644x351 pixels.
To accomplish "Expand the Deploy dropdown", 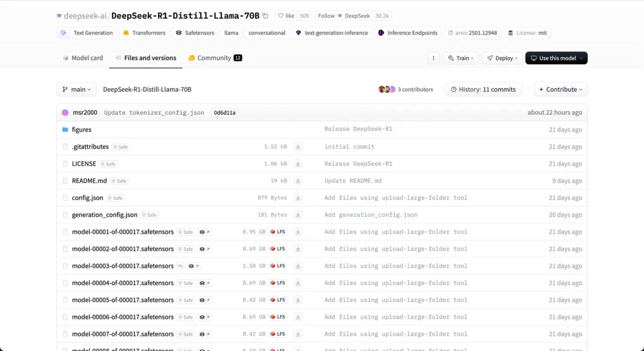I will click(x=502, y=58).
